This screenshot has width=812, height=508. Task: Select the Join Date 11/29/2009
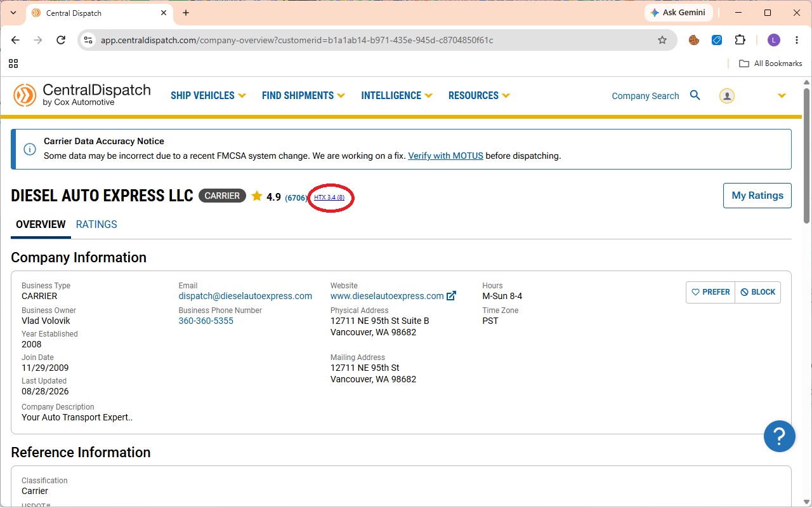(45, 368)
